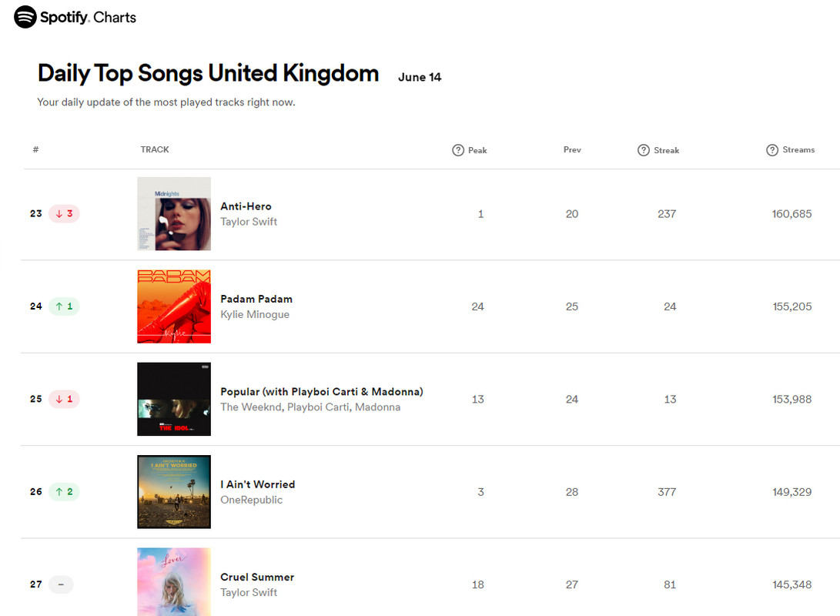Click the up-1 badge beside rank 24
840x616 pixels.
[x=64, y=306]
